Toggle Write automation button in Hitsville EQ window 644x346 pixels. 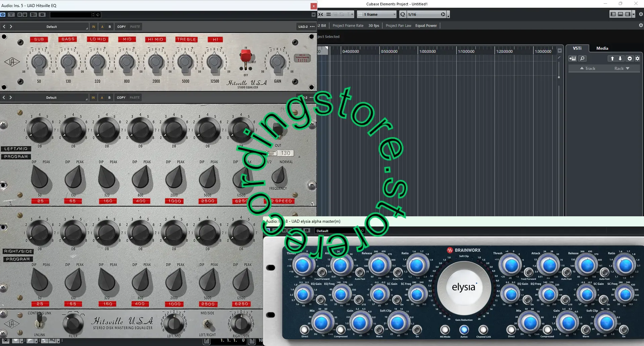click(x=25, y=14)
